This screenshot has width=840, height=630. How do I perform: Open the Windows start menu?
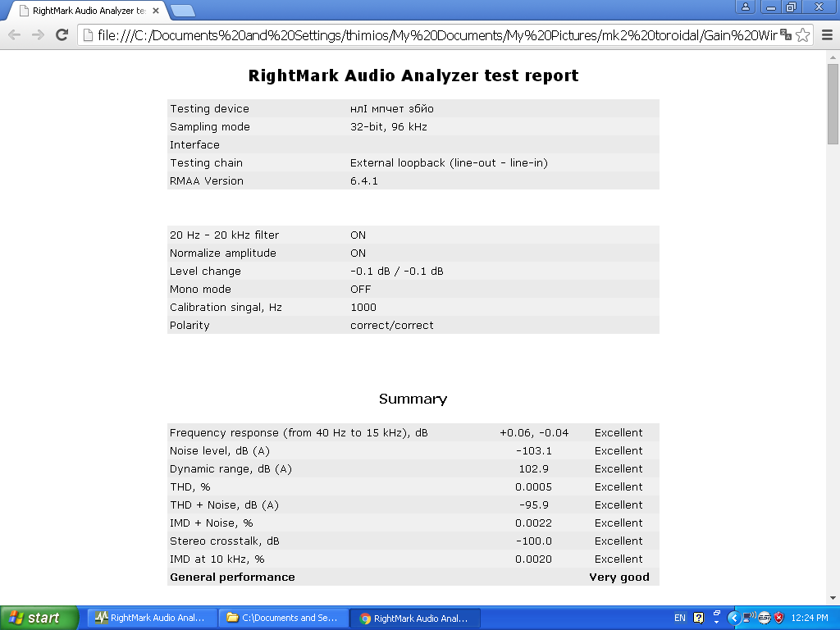coord(39,618)
